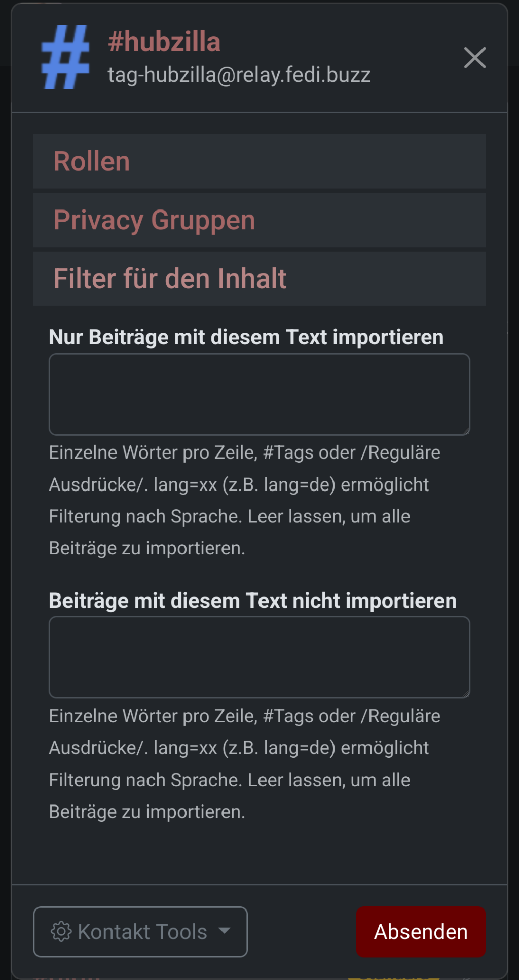
Task: Click the blue hashtag avatar icon
Action: point(65,57)
